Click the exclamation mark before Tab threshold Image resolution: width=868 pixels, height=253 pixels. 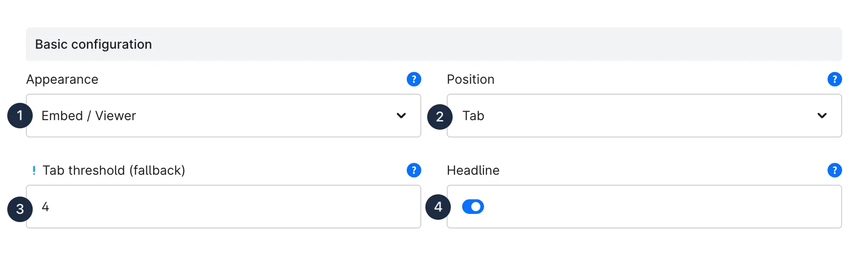pos(34,171)
